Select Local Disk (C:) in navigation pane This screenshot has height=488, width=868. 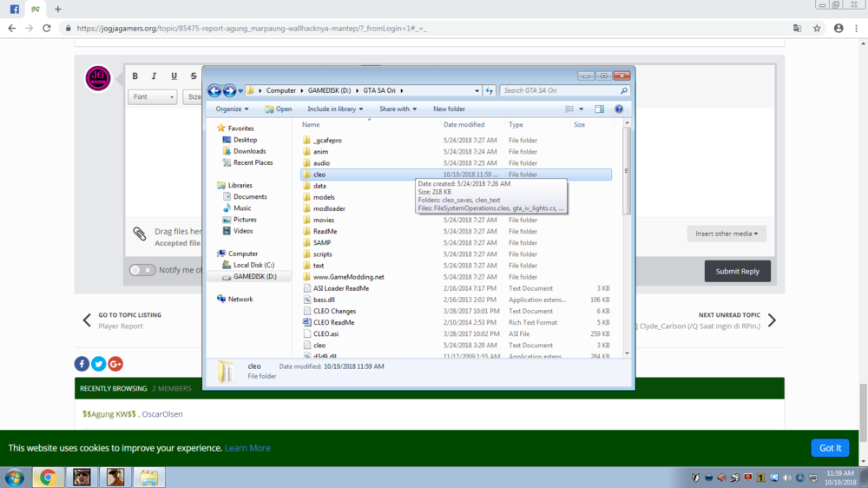coord(253,266)
